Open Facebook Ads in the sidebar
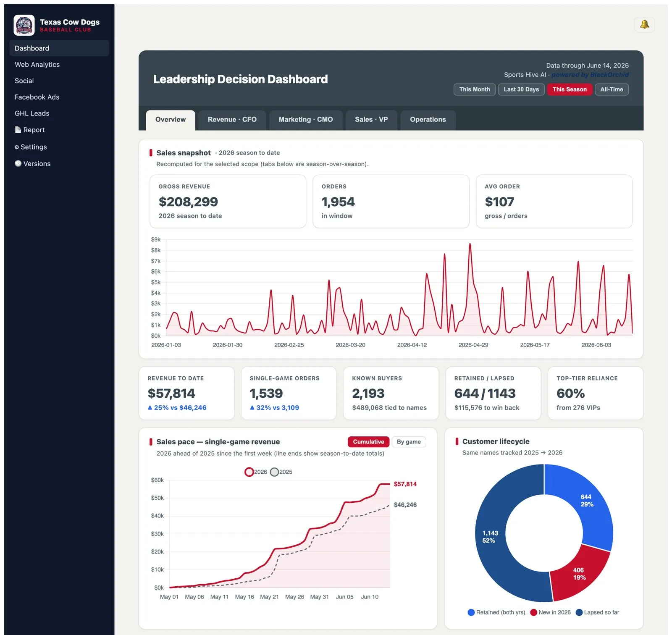The height and width of the screenshot is (635, 672). 59,97
